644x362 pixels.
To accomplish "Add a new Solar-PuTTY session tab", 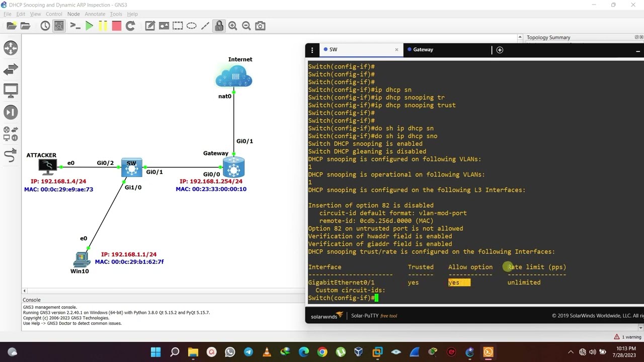I will click(500, 50).
